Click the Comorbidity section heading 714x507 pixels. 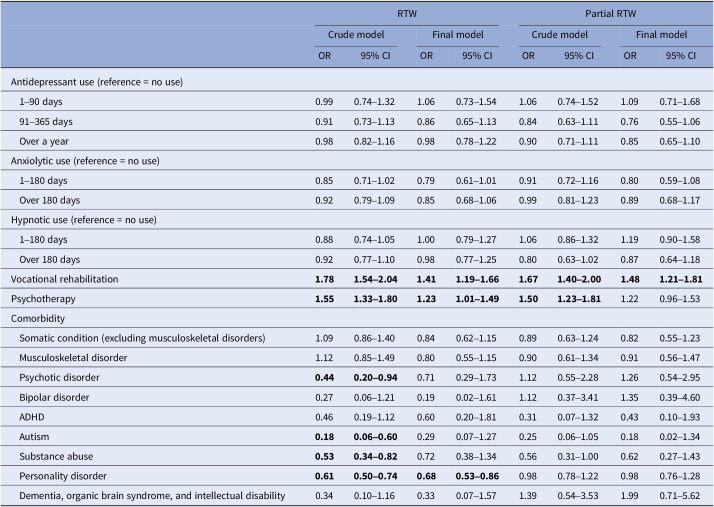click(x=38, y=318)
